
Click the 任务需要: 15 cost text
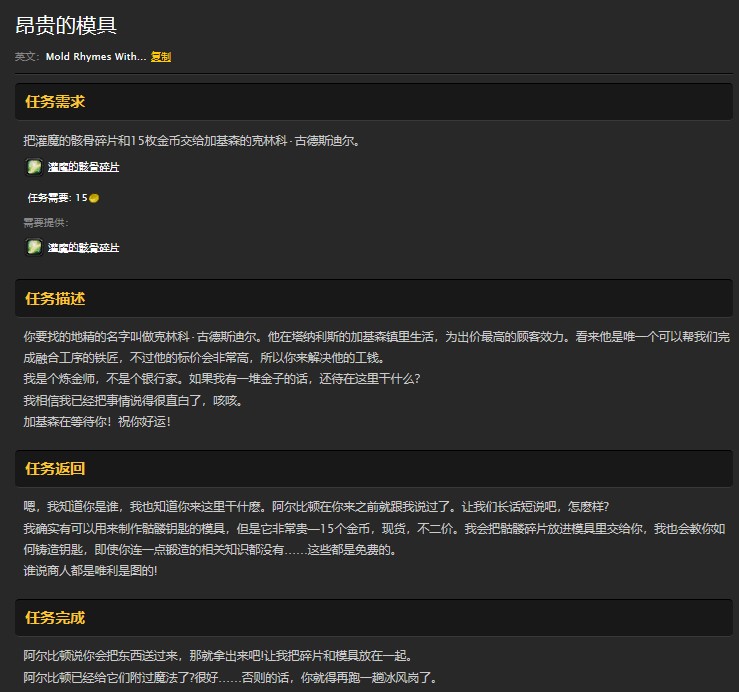pyautogui.click(x=57, y=198)
